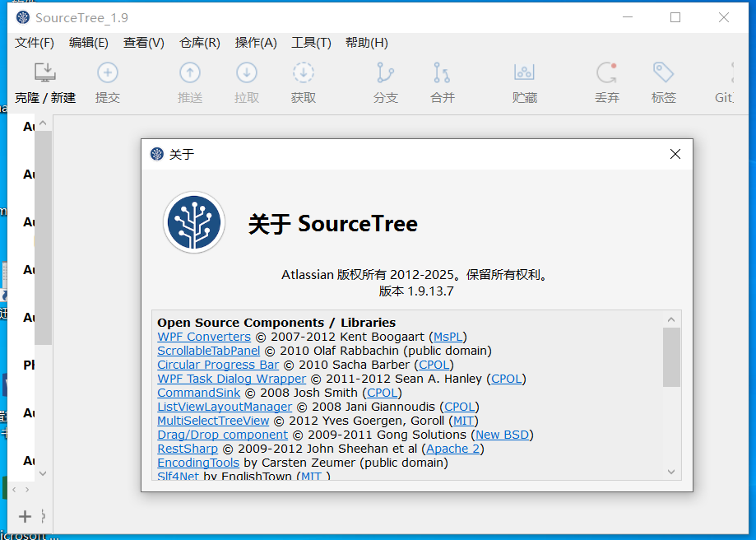This screenshot has width=756, height=540.
Task: Click the Tag (标签) toolbar icon
Action: click(663, 73)
